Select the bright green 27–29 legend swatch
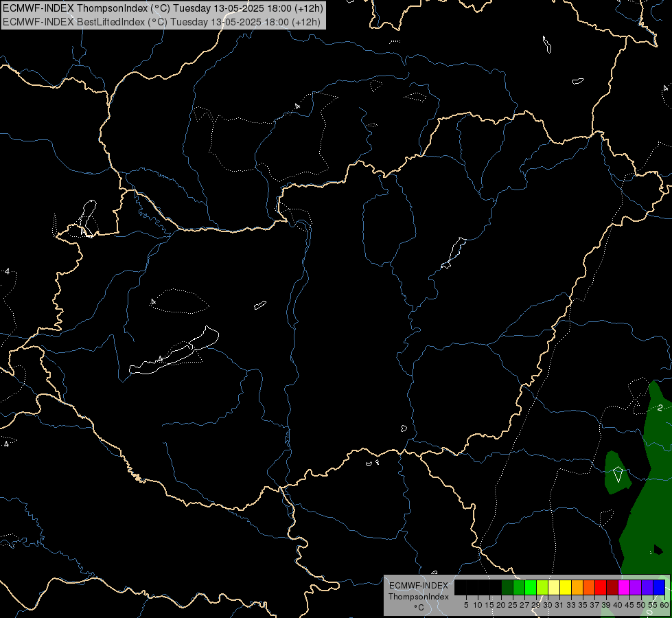672x618 pixels. [531, 587]
